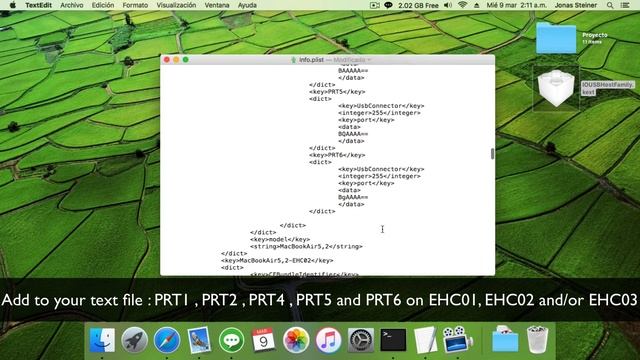Expand the Modificada title dropdown arrow
Image resolution: width=640 pixels, height=360 pixels.
[x=369, y=60]
